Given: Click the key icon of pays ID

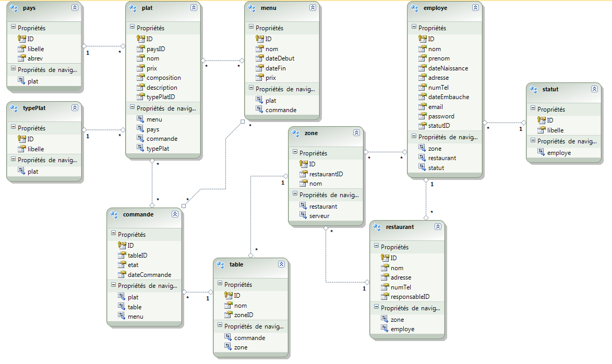Looking at the screenshot, I should pos(22,39).
